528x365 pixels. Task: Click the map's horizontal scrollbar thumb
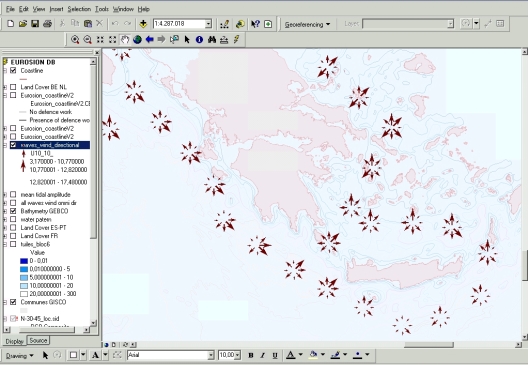point(429,344)
